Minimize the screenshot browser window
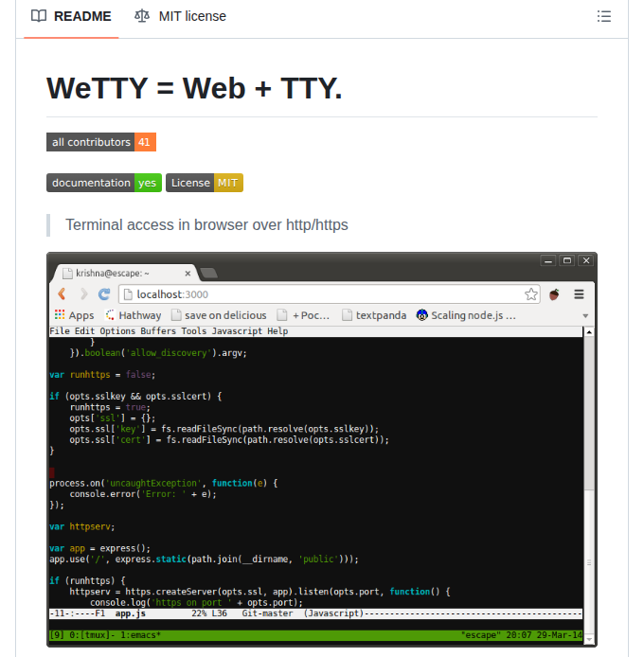The height and width of the screenshot is (657, 644). tap(548, 260)
